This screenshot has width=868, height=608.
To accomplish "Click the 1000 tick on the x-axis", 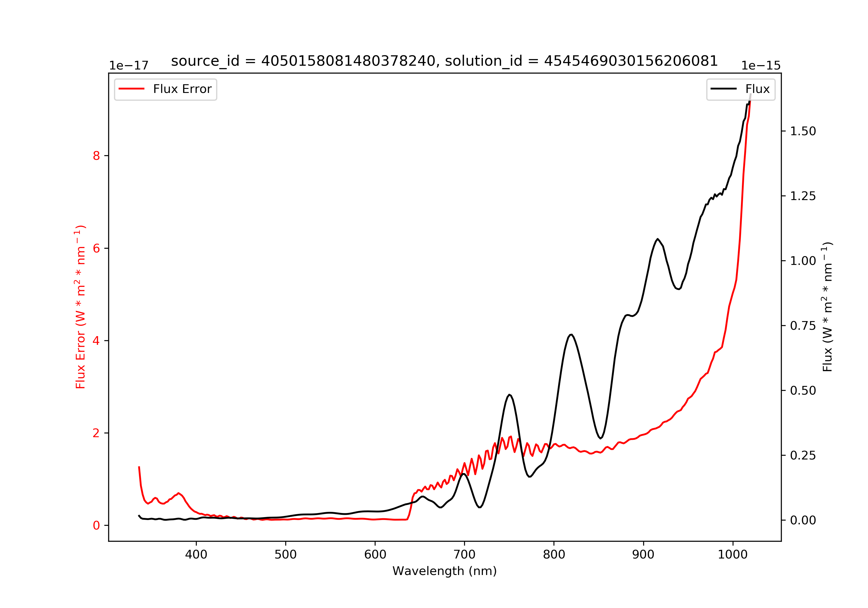I will [732, 555].
